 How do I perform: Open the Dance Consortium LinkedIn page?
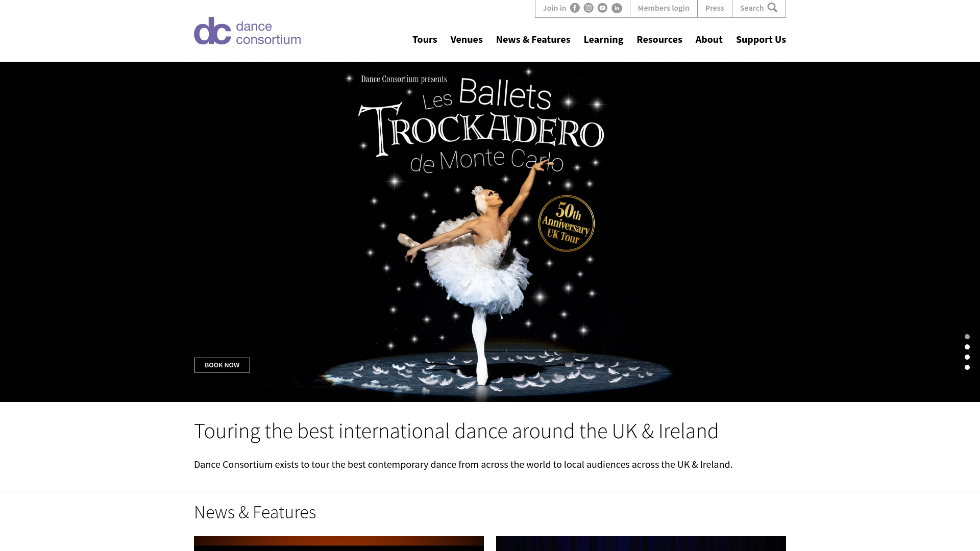[x=617, y=8]
